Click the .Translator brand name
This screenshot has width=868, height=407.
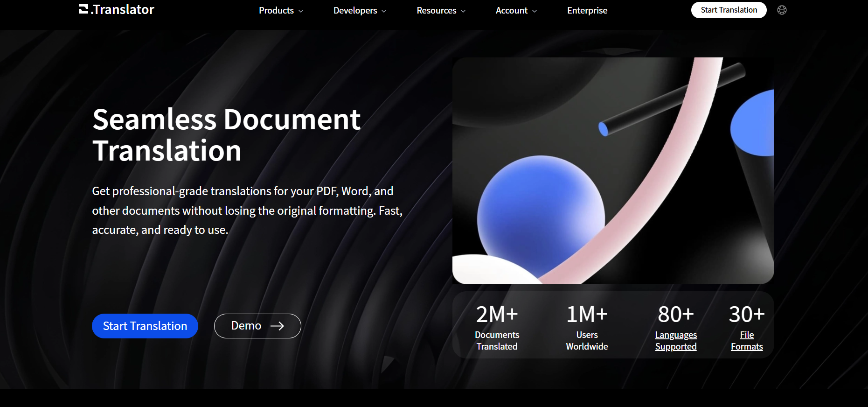(x=122, y=9)
